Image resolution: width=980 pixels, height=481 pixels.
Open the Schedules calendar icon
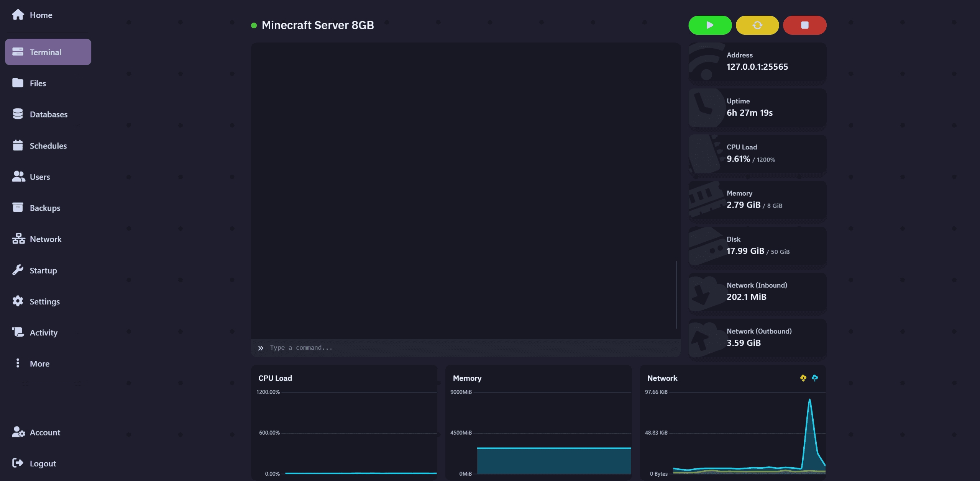(x=18, y=146)
